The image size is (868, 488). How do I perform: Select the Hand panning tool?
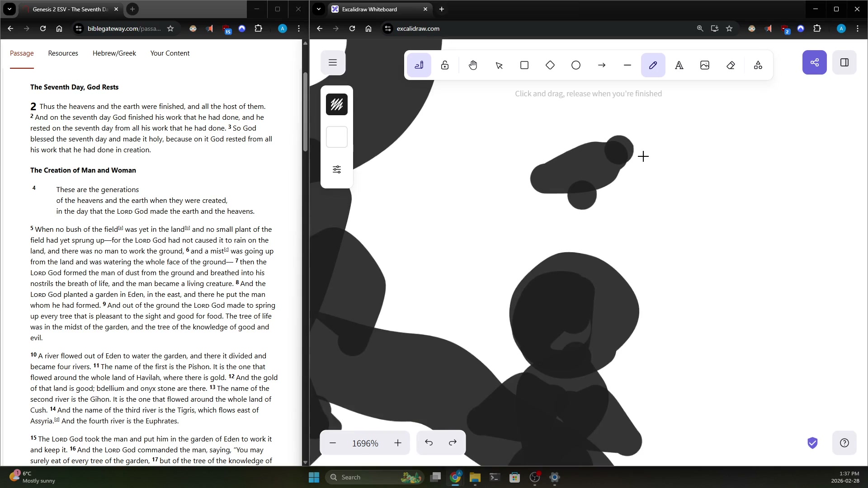click(x=473, y=66)
